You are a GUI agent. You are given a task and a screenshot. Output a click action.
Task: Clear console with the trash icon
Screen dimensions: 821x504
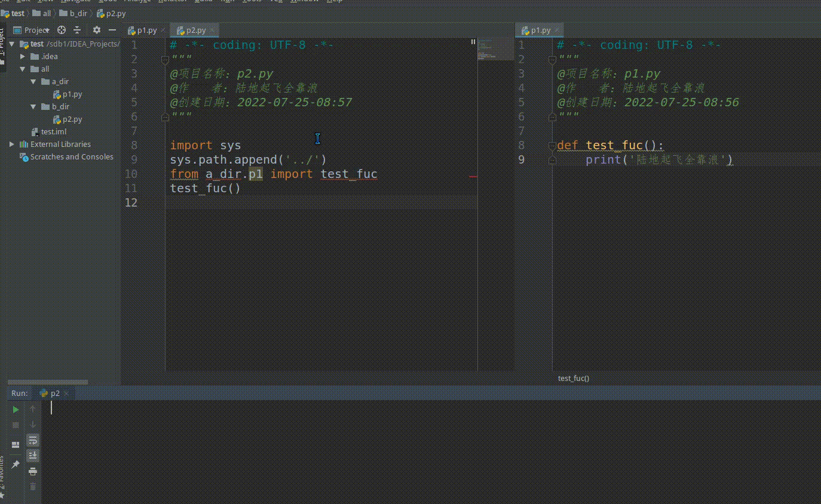33,487
